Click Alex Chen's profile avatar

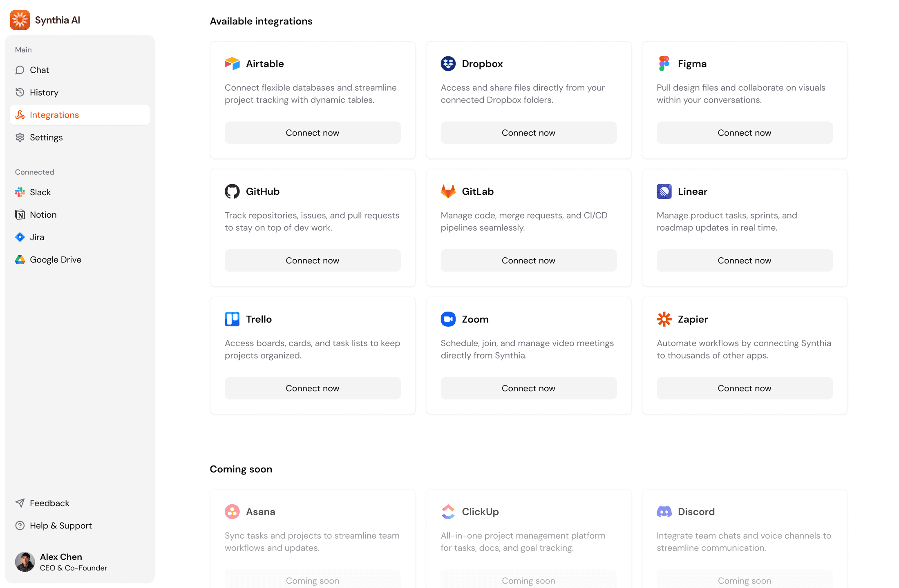25,561
